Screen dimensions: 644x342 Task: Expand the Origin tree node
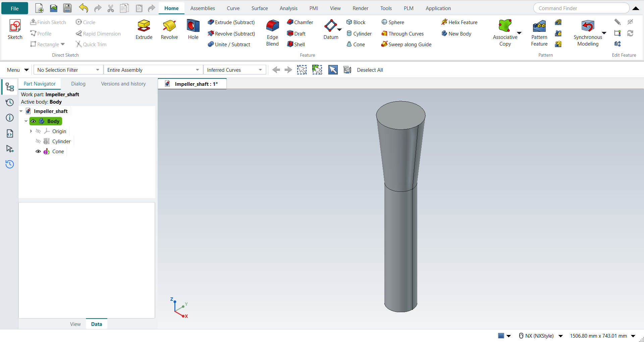tap(31, 131)
